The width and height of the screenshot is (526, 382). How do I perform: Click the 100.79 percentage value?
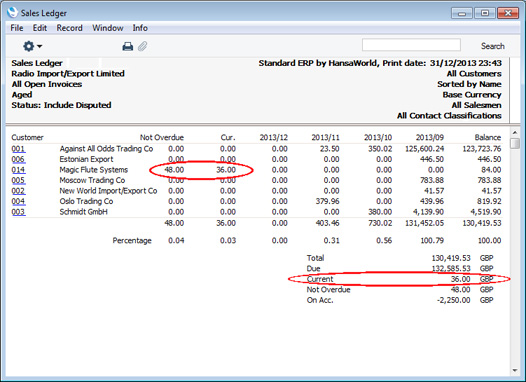point(432,241)
